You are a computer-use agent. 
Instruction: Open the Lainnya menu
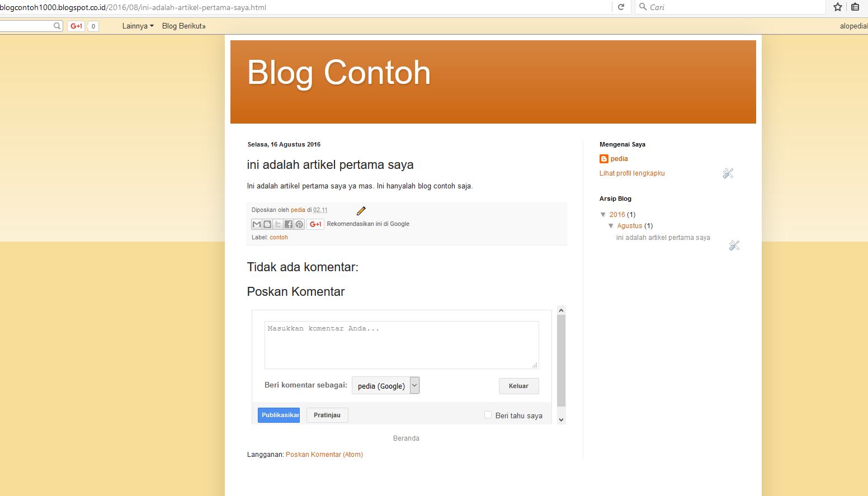coord(136,26)
